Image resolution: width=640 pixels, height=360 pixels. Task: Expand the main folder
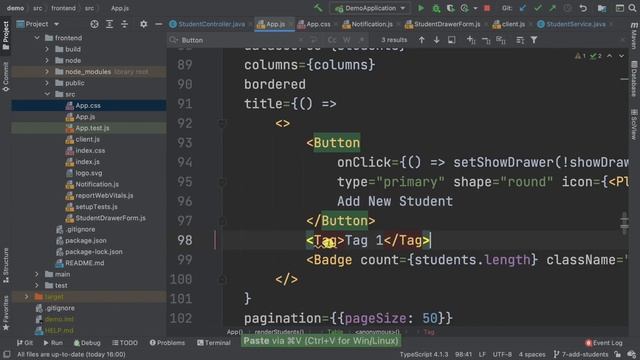(37, 274)
